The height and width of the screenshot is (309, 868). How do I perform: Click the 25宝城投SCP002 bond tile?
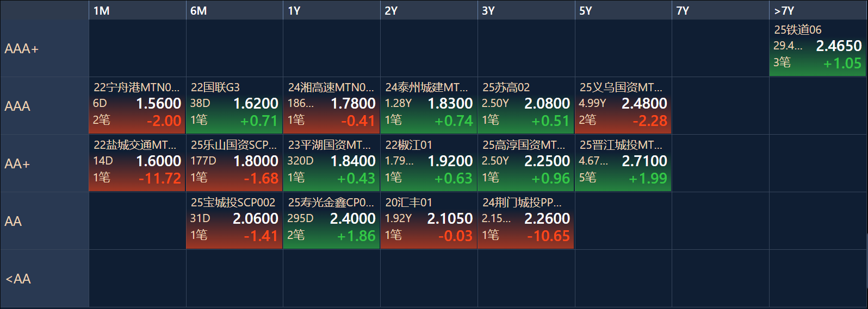[234, 221]
